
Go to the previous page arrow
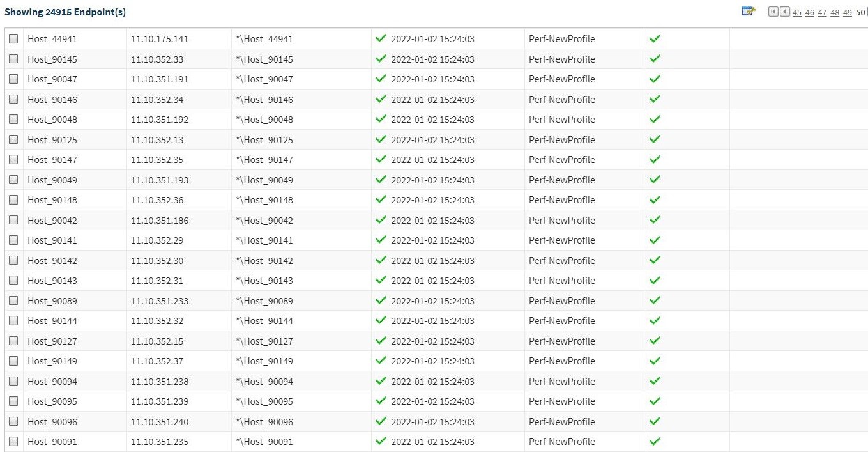click(x=784, y=12)
